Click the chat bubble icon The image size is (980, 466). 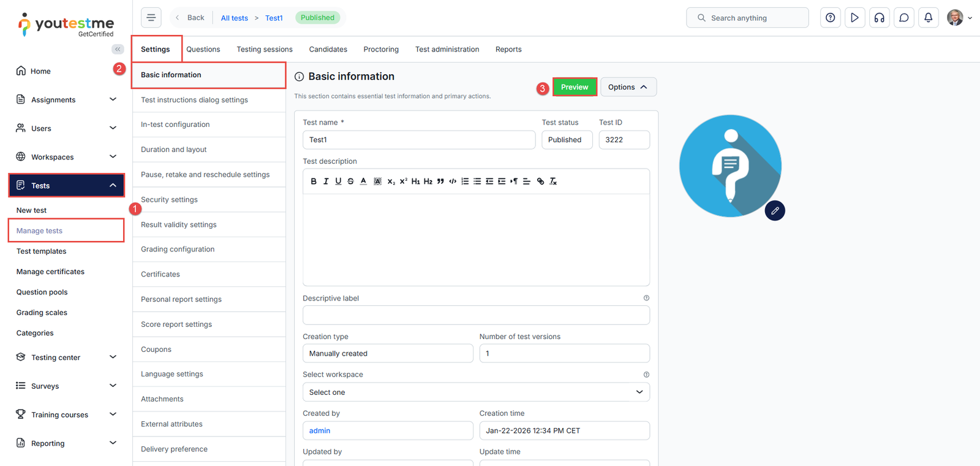point(903,18)
